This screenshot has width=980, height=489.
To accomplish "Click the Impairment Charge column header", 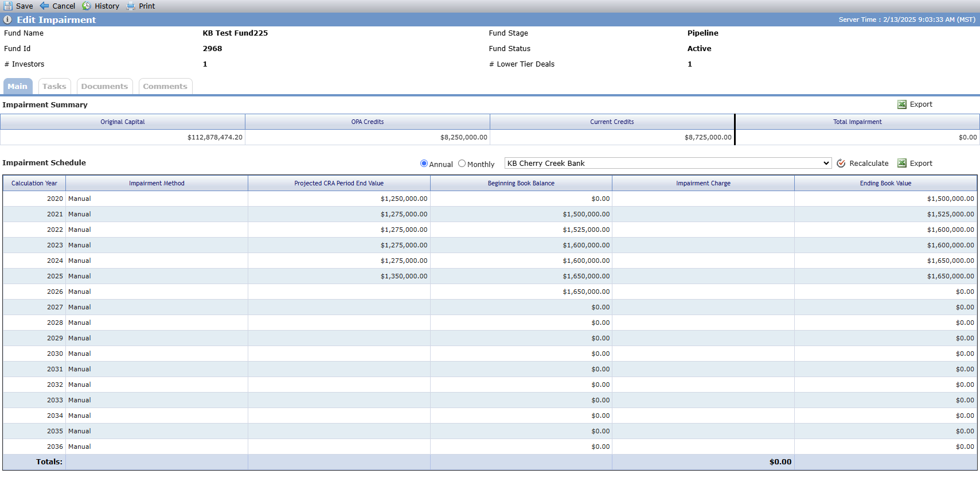I will click(x=703, y=184).
